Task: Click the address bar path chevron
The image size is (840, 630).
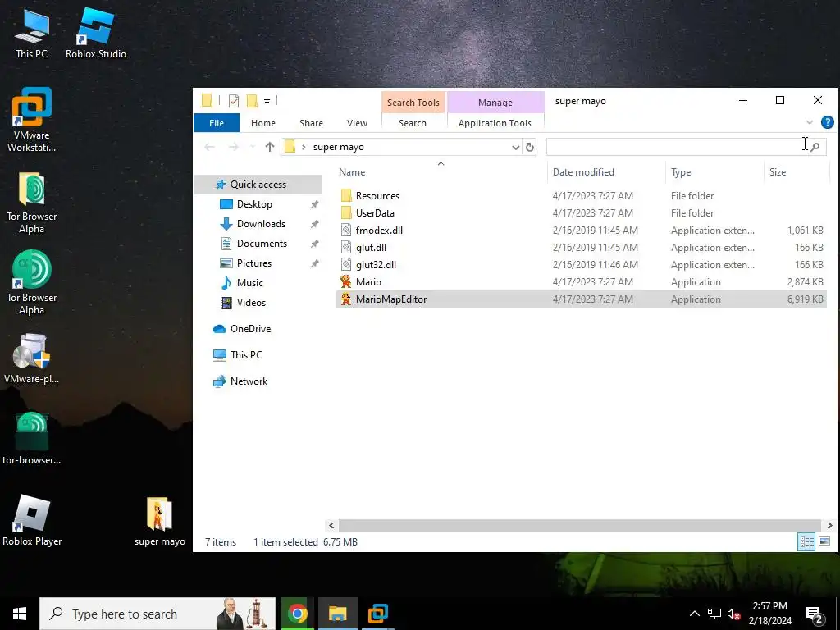Action: 304,147
